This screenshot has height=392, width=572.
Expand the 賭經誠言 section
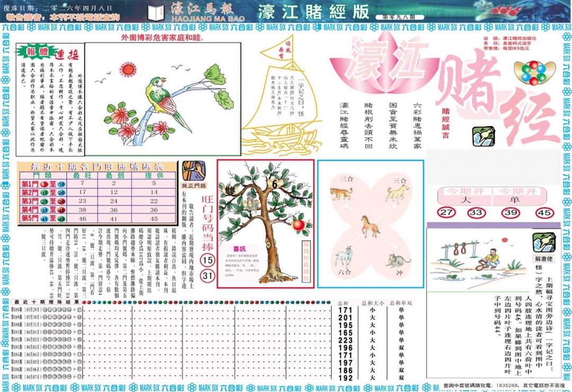click(445, 122)
